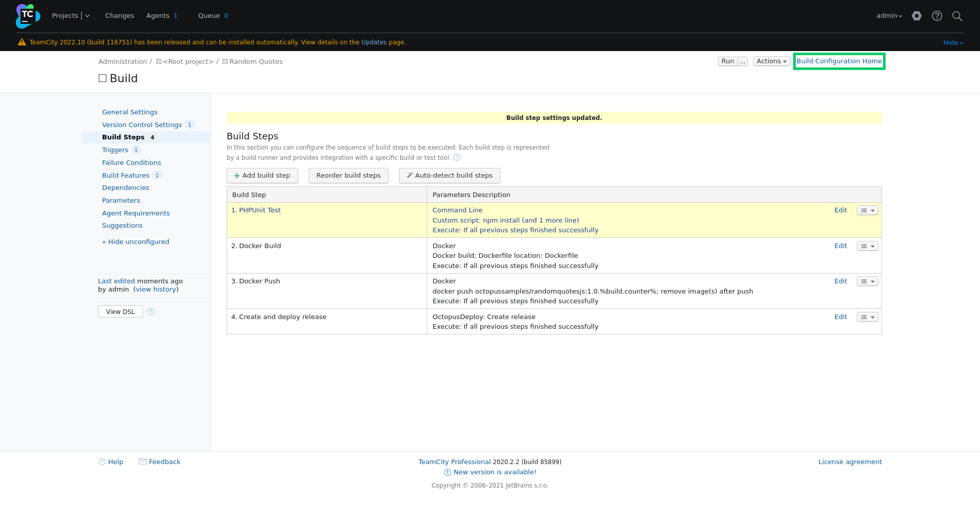The width and height of the screenshot is (980, 508).
Task: Edit the Docker Push step
Action: pyautogui.click(x=841, y=281)
